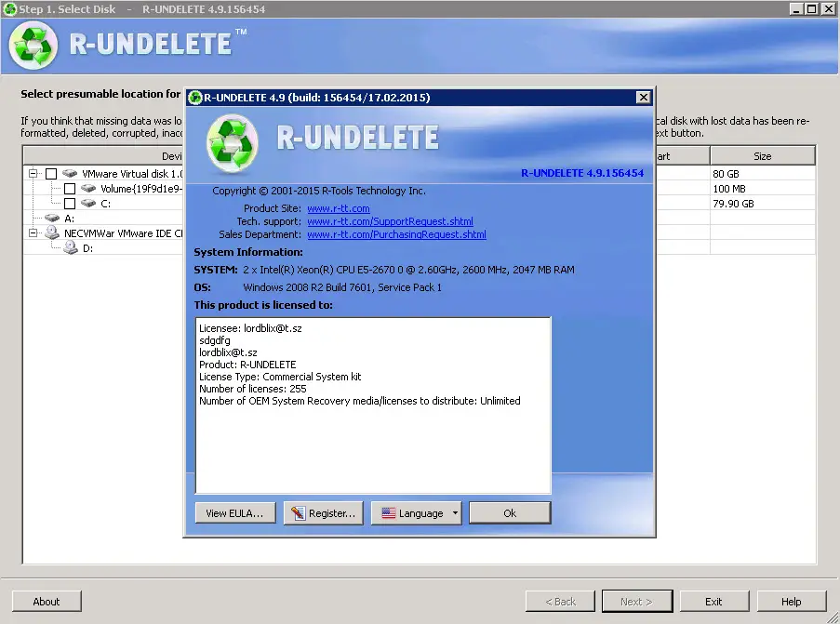Click the NECVMWar CD drive icon
This screenshot has height=624, width=840.
52,232
